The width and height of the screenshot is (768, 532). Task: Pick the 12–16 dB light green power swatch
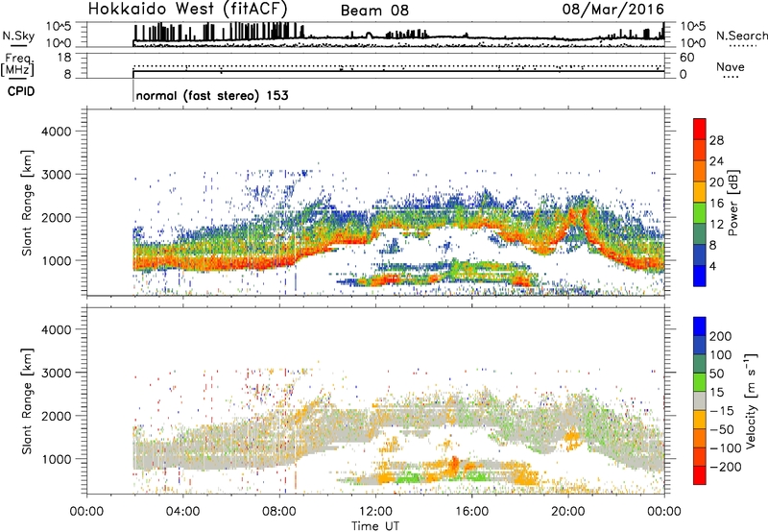700,213
